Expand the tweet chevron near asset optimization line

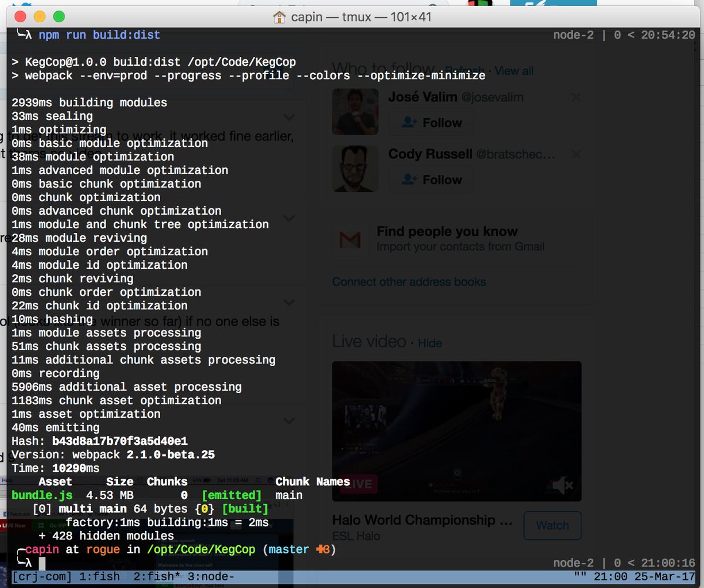[289, 420]
